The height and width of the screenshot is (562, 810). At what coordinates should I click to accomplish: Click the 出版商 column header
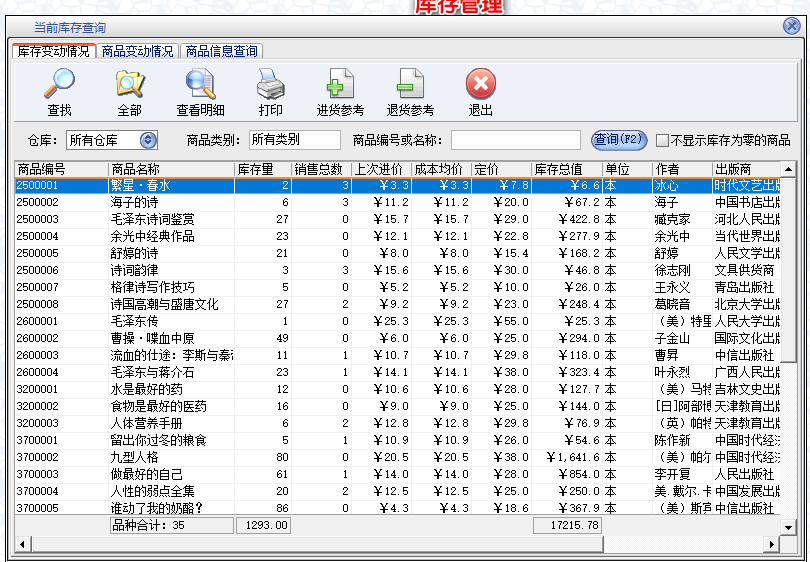point(746,169)
